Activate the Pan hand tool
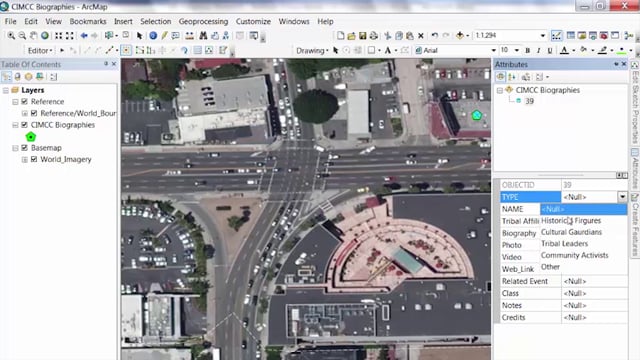The width and height of the screenshot is (640, 360). tap(33, 36)
